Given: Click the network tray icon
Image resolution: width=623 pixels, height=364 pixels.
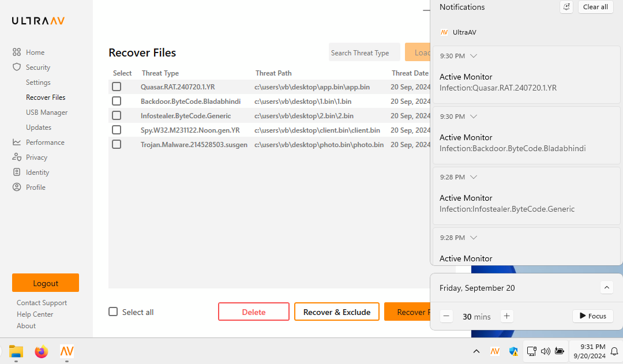Looking at the screenshot, I should pyautogui.click(x=532, y=351).
